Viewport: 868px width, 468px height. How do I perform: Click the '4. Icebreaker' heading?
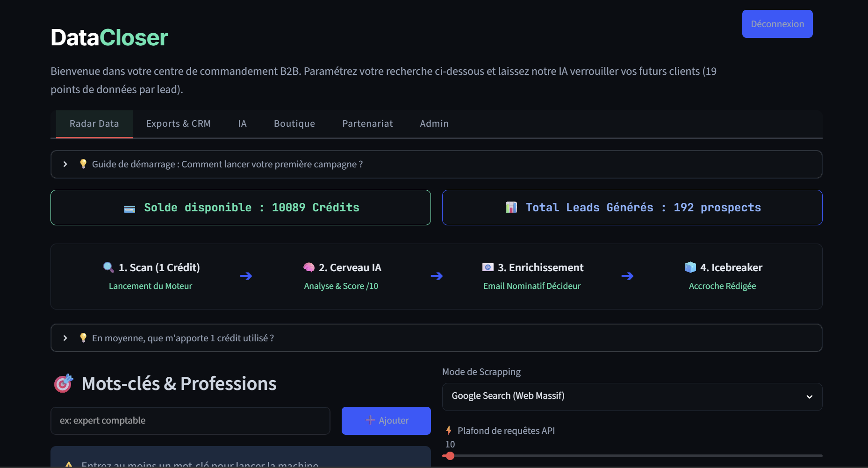(731, 267)
